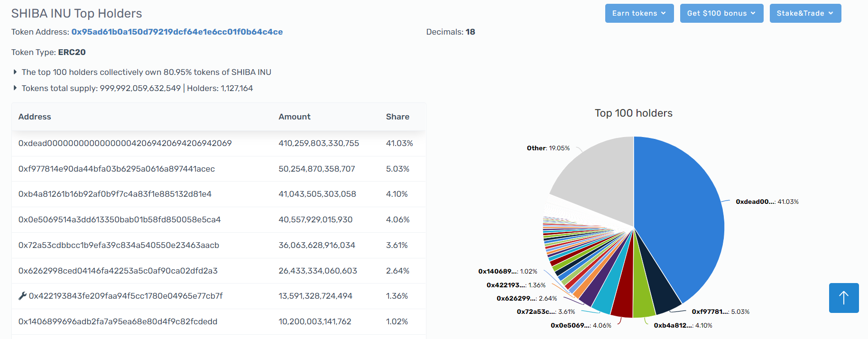
Task: Click the 5.03% share cell in the table
Action: point(397,169)
